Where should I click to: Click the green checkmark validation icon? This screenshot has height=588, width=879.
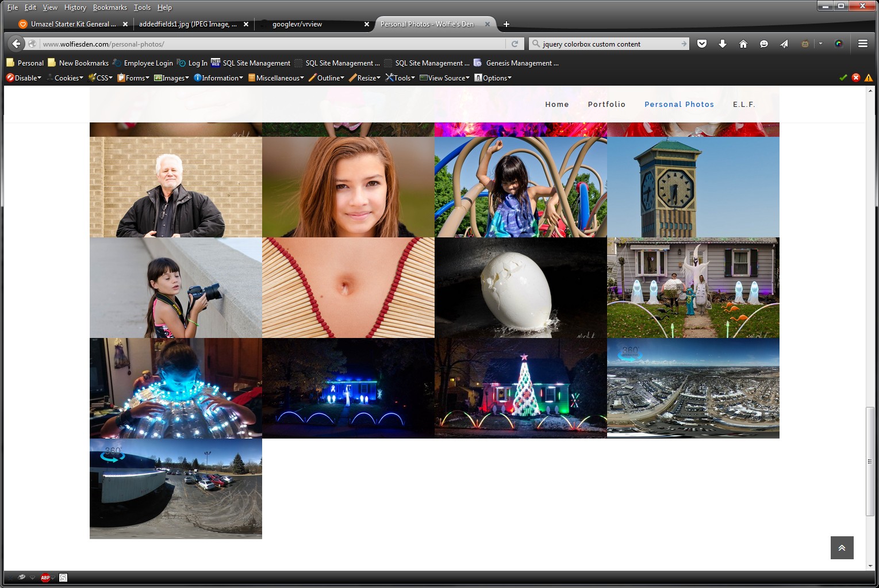coord(843,78)
